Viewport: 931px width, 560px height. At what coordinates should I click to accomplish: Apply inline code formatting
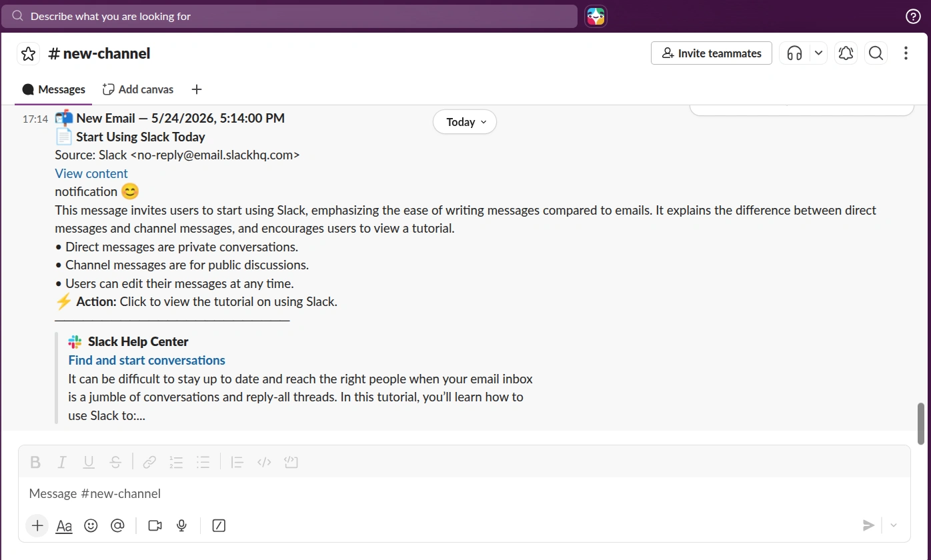264,461
